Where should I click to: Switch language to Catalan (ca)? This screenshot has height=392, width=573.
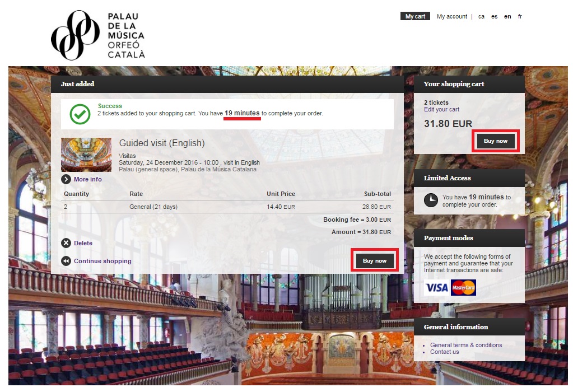[481, 16]
